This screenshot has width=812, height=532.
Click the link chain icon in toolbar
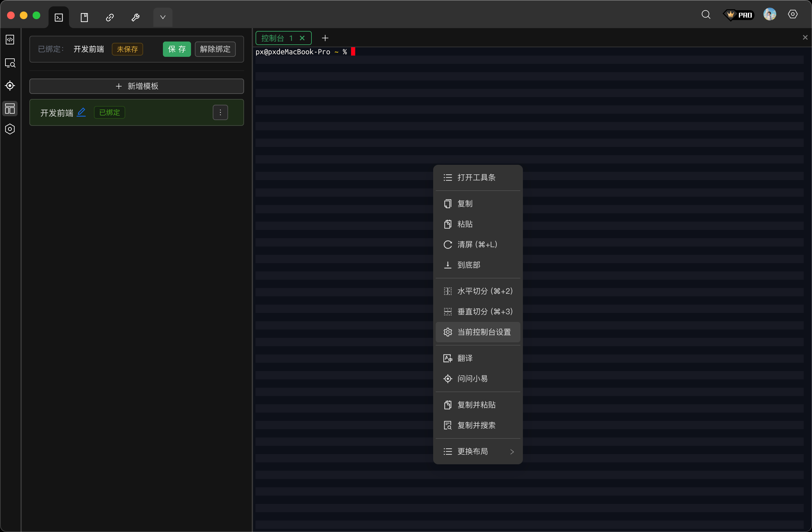(110, 17)
